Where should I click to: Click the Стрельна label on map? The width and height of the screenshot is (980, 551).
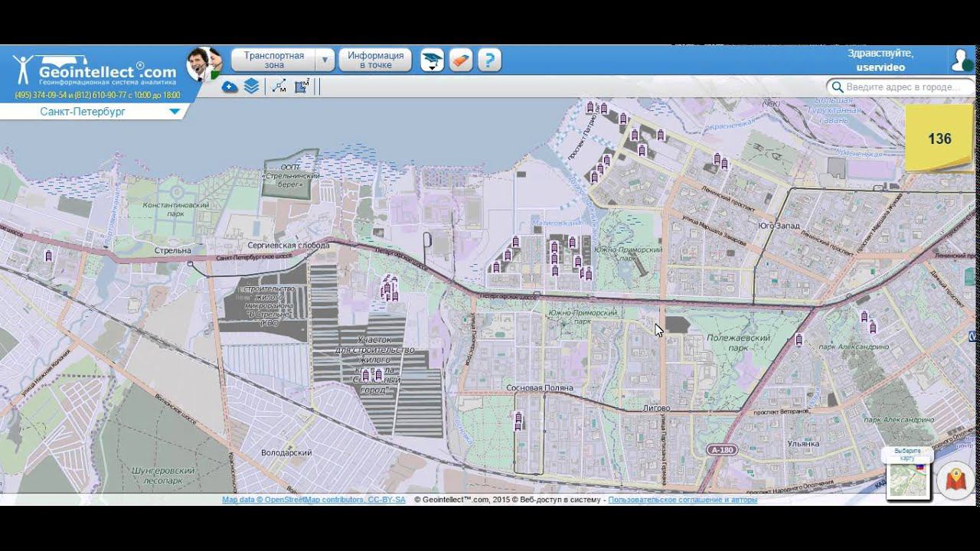click(x=172, y=250)
